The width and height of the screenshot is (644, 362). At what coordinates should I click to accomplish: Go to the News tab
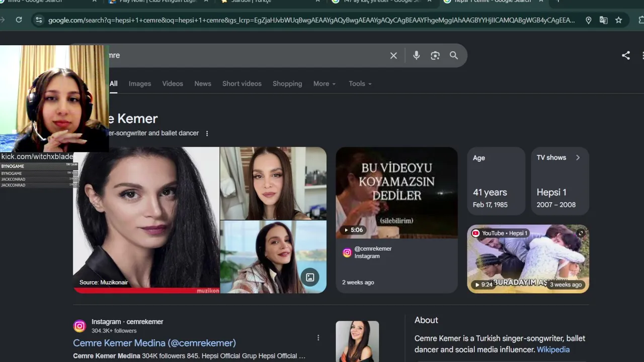click(x=203, y=83)
